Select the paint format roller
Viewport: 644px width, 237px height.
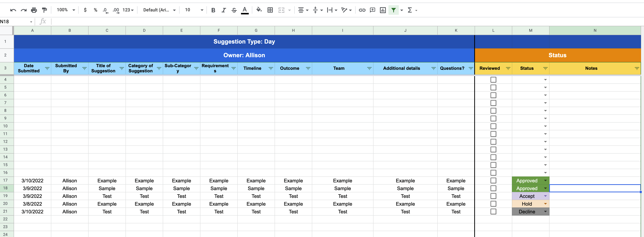(x=44, y=10)
